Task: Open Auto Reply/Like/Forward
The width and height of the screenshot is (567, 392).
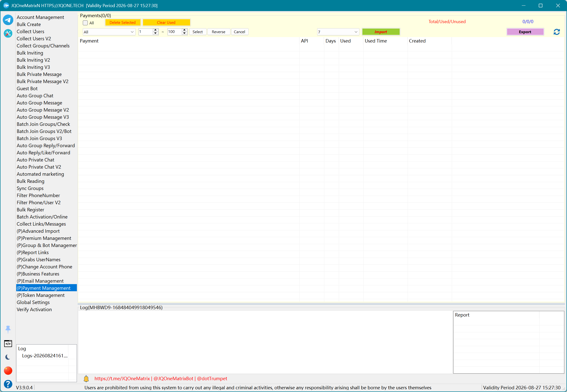Action: (x=43, y=153)
